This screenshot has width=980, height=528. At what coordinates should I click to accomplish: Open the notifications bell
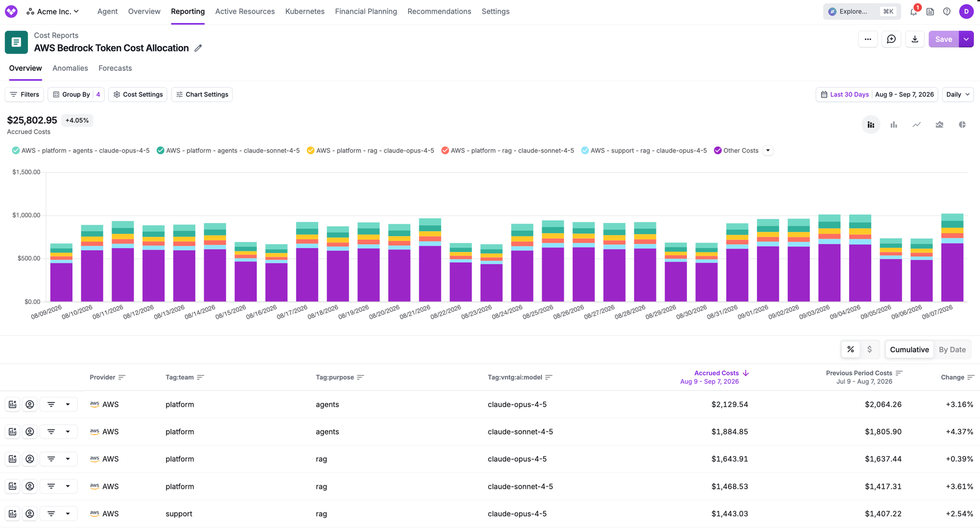914,11
